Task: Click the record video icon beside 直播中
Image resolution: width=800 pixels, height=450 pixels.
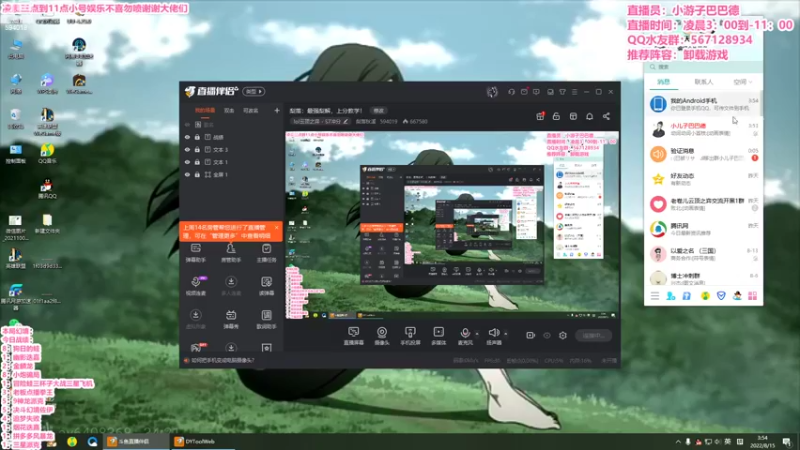Action: pyautogui.click(x=531, y=335)
